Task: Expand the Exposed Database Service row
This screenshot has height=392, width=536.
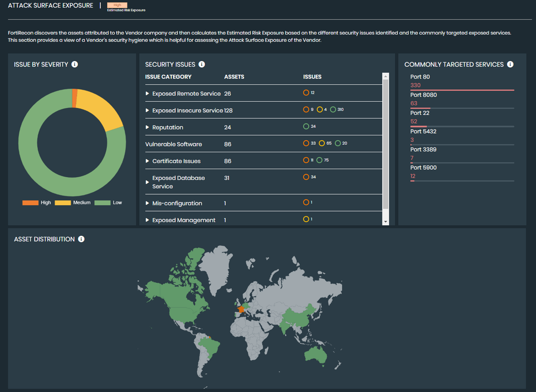Action: (147, 182)
